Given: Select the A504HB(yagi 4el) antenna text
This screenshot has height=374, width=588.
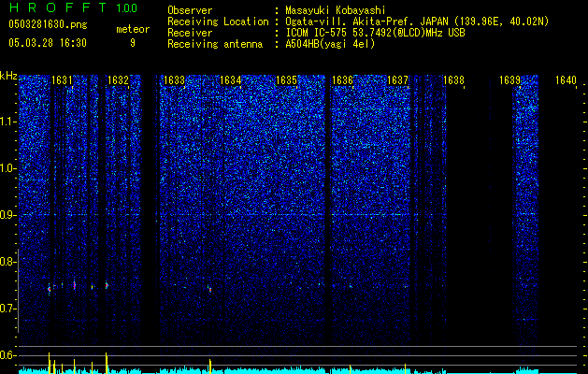Looking at the screenshot, I should [330, 44].
